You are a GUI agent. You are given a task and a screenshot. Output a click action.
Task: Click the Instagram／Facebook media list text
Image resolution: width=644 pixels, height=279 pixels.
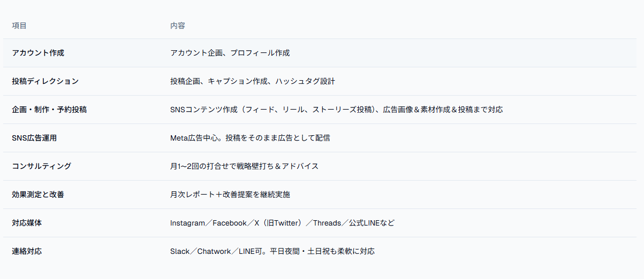(x=209, y=223)
